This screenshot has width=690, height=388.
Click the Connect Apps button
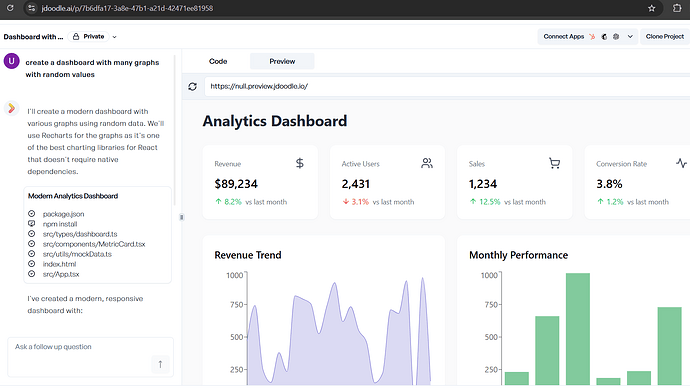pyautogui.click(x=564, y=37)
